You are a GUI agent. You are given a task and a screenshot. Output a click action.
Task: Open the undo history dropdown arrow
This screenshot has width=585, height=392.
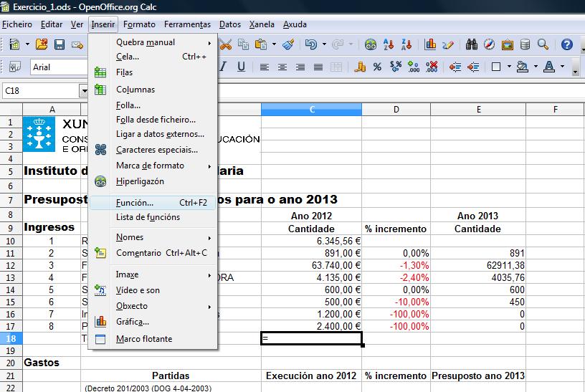[x=323, y=44]
